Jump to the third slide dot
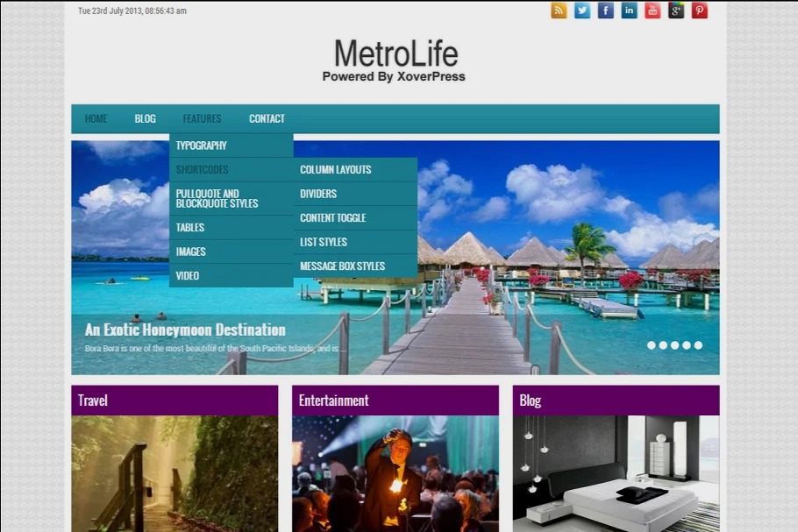Screen dimensions: 798x532 (x=675, y=345)
